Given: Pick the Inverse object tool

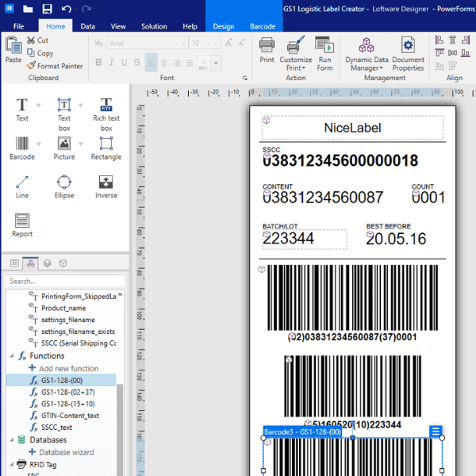Looking at the screenshot, I should pyautogui.click(x=106, y=186).
